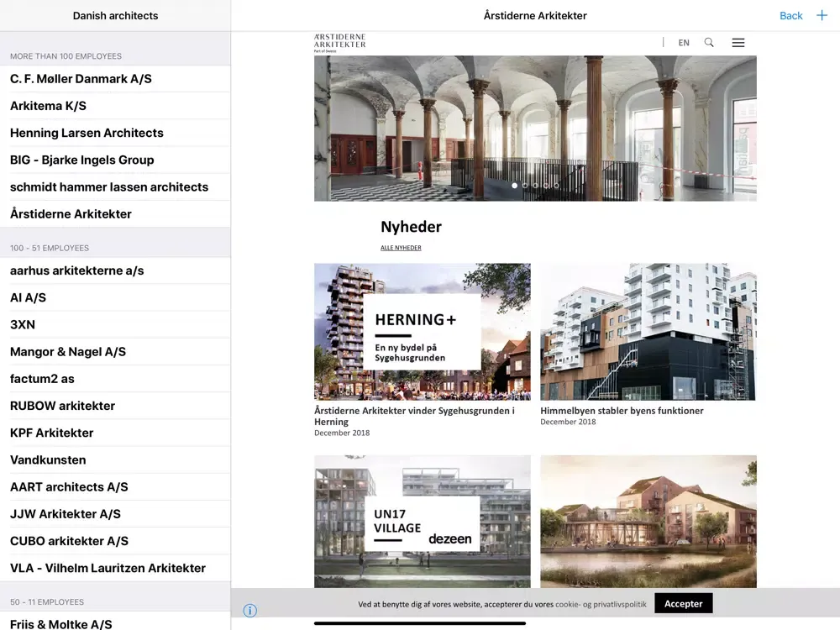
Task: Select KPF Arkitekter
Action: point(115,433)
